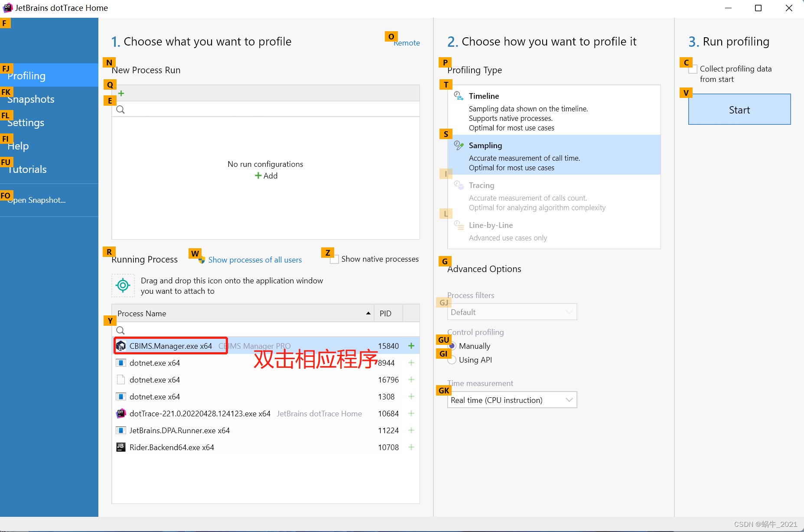Click Open Snapshot... in the sidebar
The height and width of the screenshot is (532, 804).
pos(36,200)
